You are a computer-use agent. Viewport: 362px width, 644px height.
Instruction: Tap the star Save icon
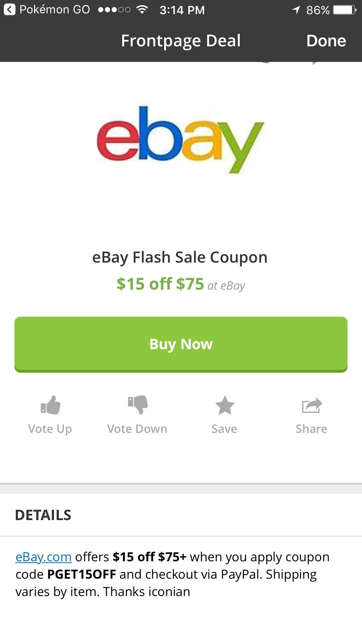coord(225,405)
